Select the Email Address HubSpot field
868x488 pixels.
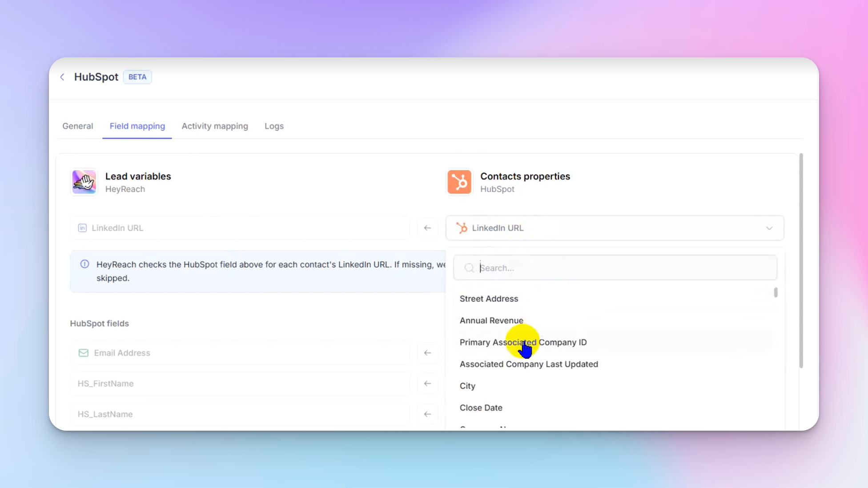point(240,353)
